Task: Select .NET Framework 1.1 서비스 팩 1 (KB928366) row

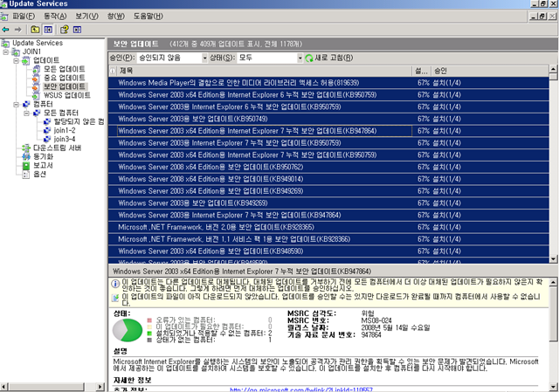Action: click(328, 239)
